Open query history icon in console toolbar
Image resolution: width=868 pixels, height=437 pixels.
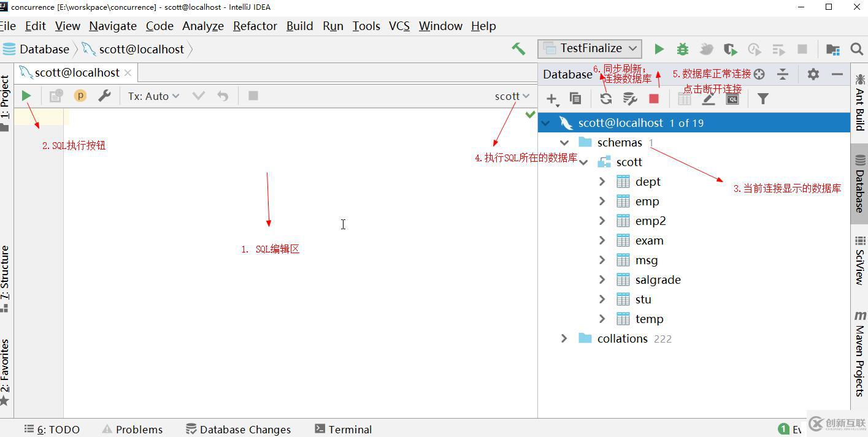coord(56,96)
